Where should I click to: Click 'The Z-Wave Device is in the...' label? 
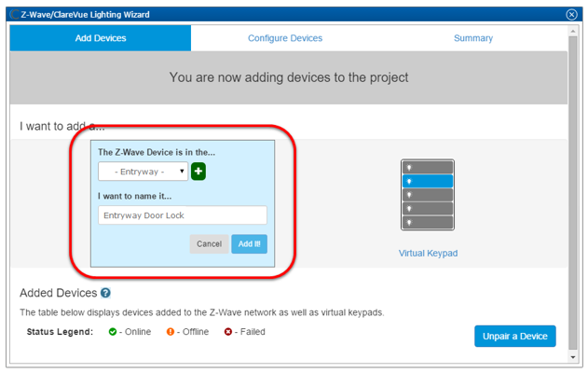157,152
